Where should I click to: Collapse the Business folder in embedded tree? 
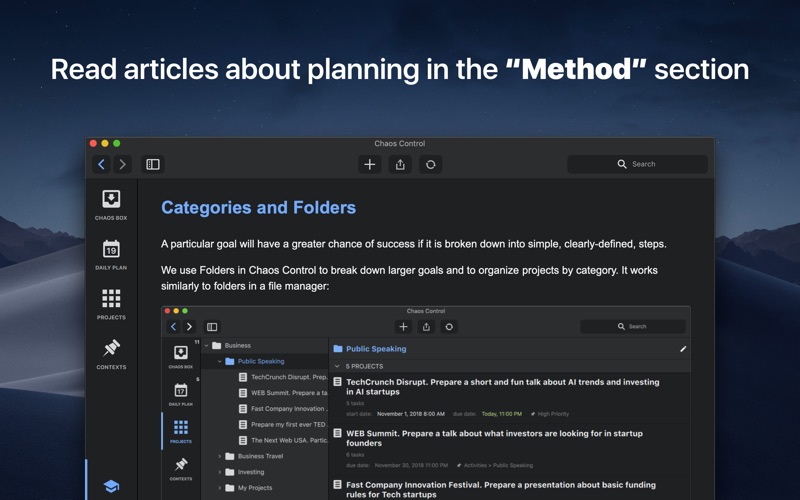coord(207,346)
